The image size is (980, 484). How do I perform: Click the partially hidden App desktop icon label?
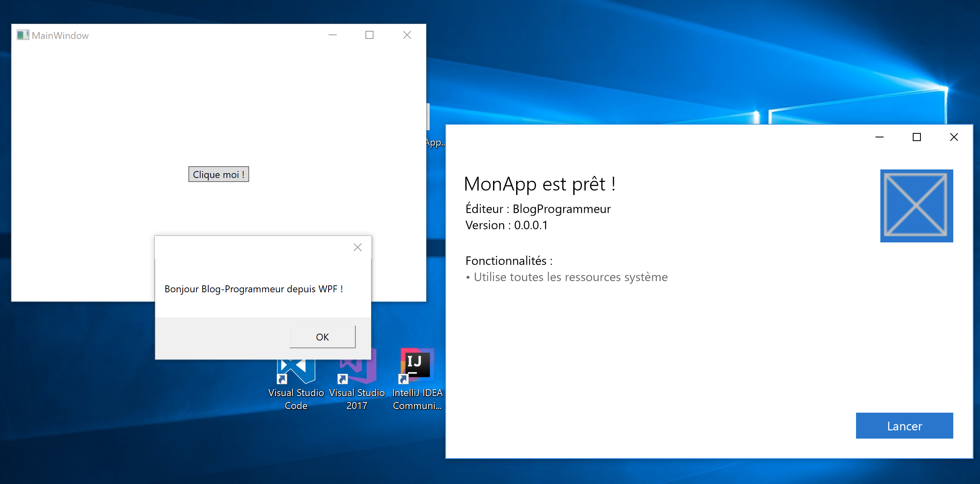pos(436,143)
